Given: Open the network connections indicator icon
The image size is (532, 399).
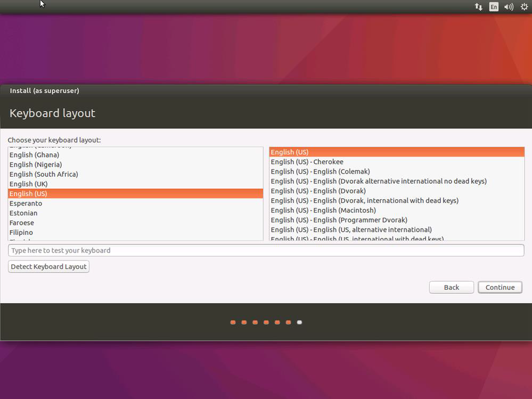Looking at the screenshot, I should coord(478,7).
